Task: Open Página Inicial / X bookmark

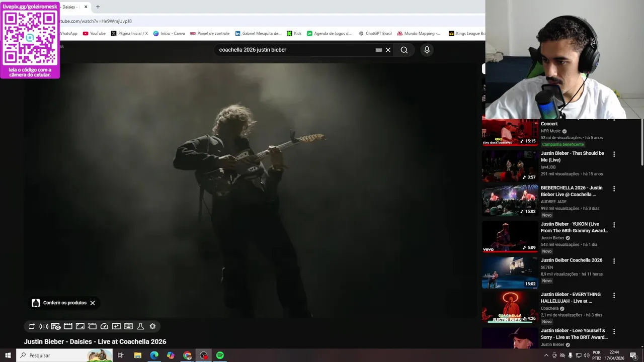Action: coord(129,34)
